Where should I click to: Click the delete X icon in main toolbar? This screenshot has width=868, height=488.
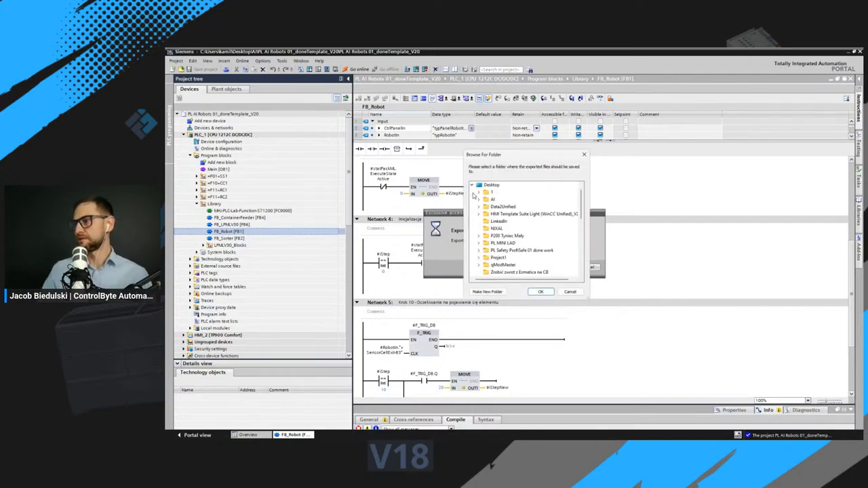coord(262,69)
